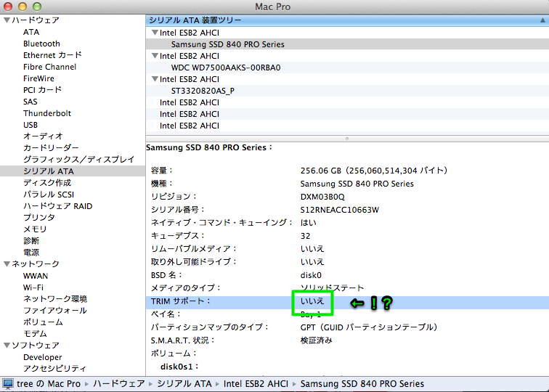The image size is (549, 392).
Task: Collapse the ソフトウェア section
Action: coord(7,345)
